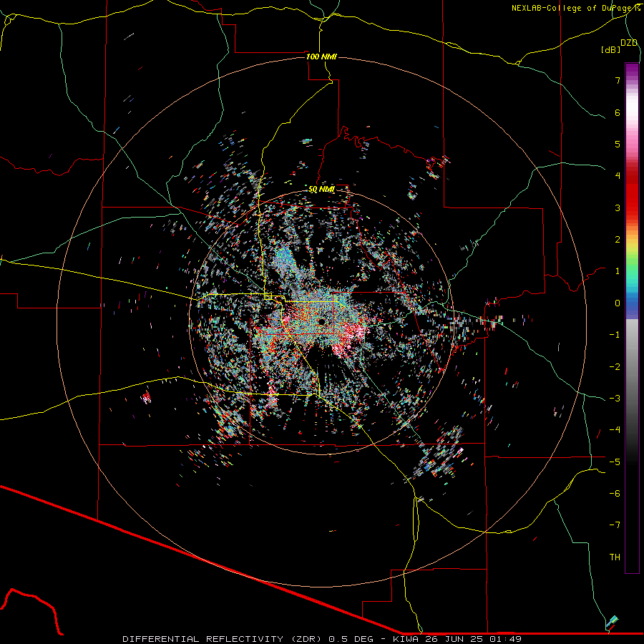This screenshot has width=644, height=644.
Task: Click the '-1' value on the color scale
Action: 615,335
